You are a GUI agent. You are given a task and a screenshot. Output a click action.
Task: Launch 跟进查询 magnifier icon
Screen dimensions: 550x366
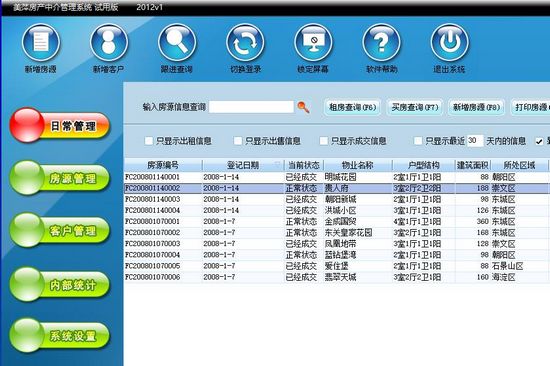click(x=177, y=42)
